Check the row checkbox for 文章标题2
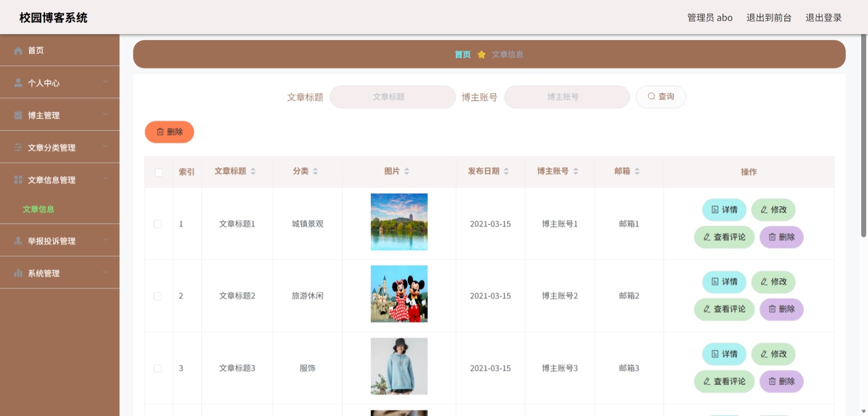The image size is (868, 416). coord(158,296)
